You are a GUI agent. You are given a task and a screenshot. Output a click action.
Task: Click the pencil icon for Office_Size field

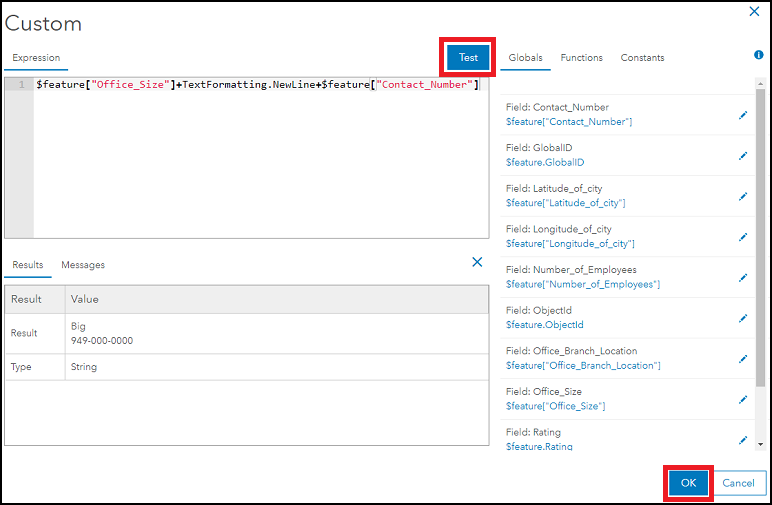pos(743,400)
